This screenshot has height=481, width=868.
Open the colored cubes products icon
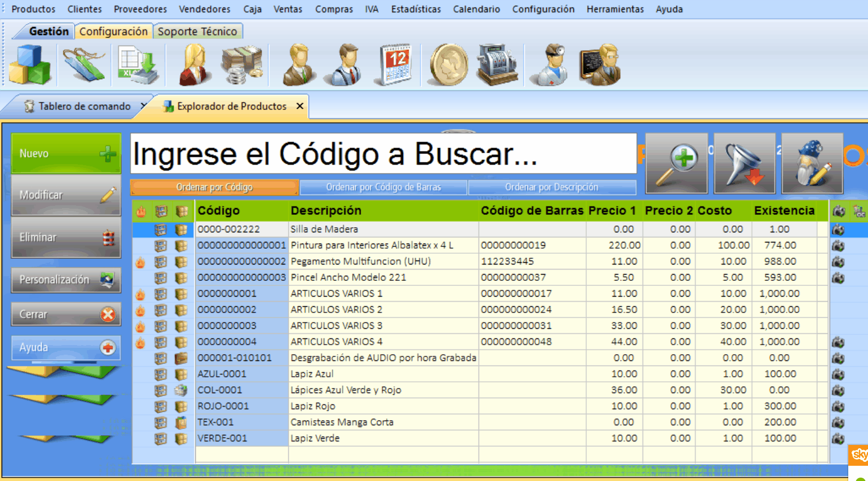coord(29,65)
